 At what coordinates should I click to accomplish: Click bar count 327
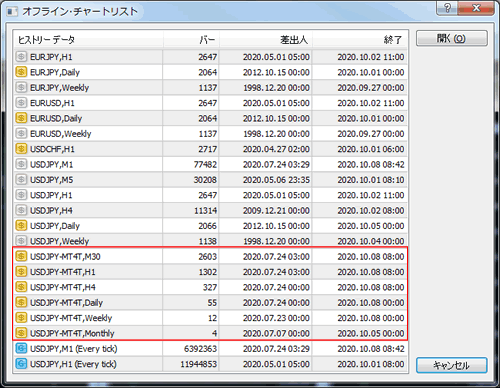click(x=210, y=287)
